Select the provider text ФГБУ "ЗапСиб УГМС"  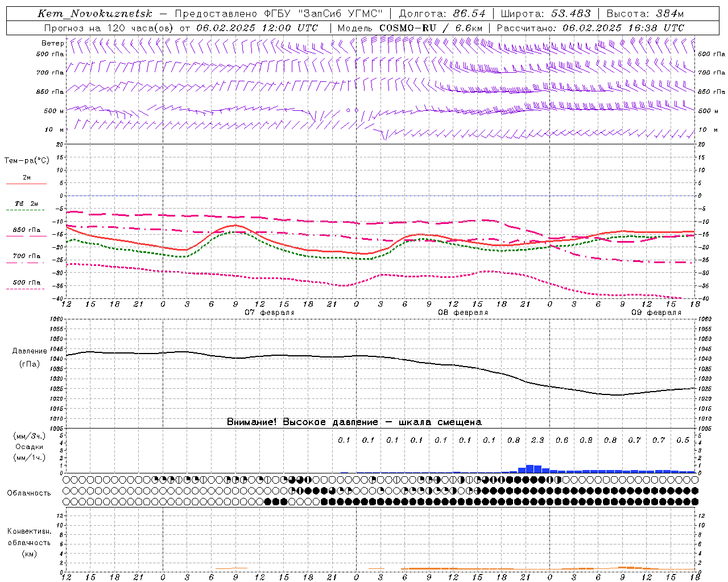[323, 14]
